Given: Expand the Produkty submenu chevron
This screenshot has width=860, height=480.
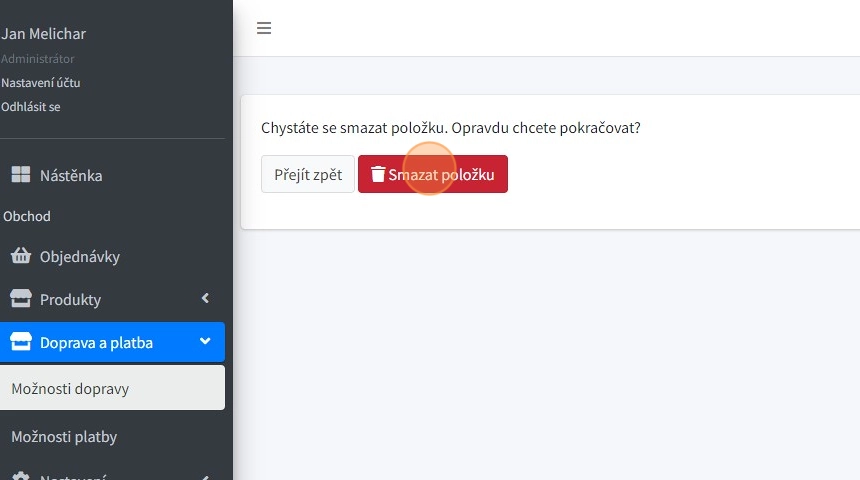Looking at the screenshot, I should coord(205,298).
